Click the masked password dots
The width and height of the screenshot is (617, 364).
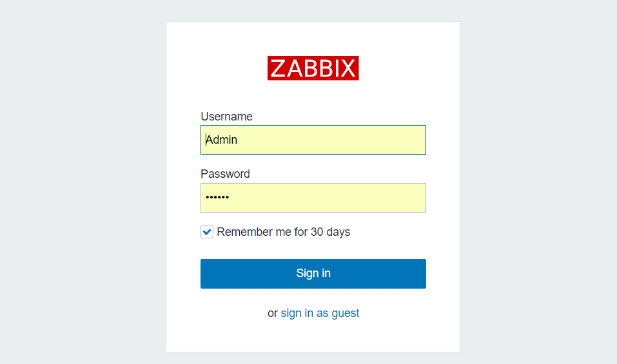tap(217, 198)
